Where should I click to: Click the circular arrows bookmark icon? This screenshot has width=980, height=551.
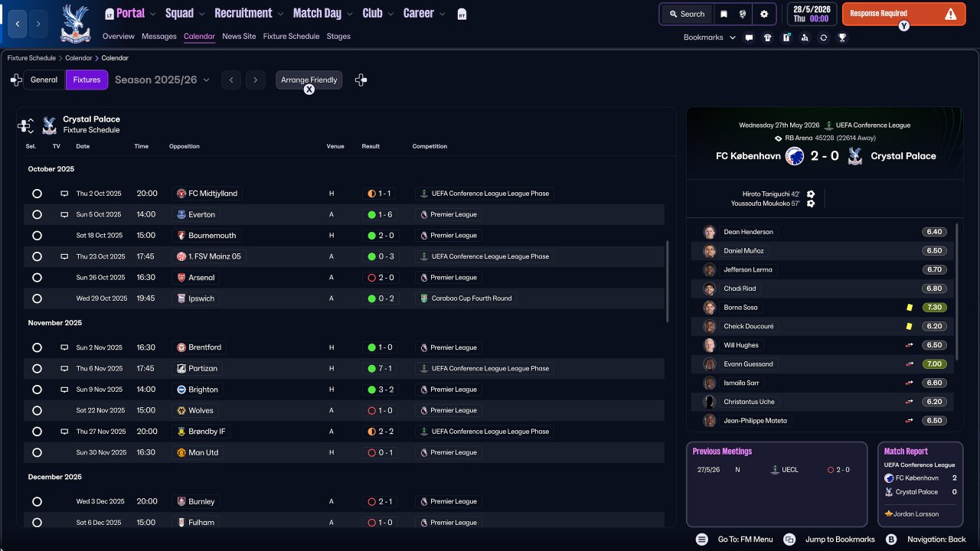[823, 37]
